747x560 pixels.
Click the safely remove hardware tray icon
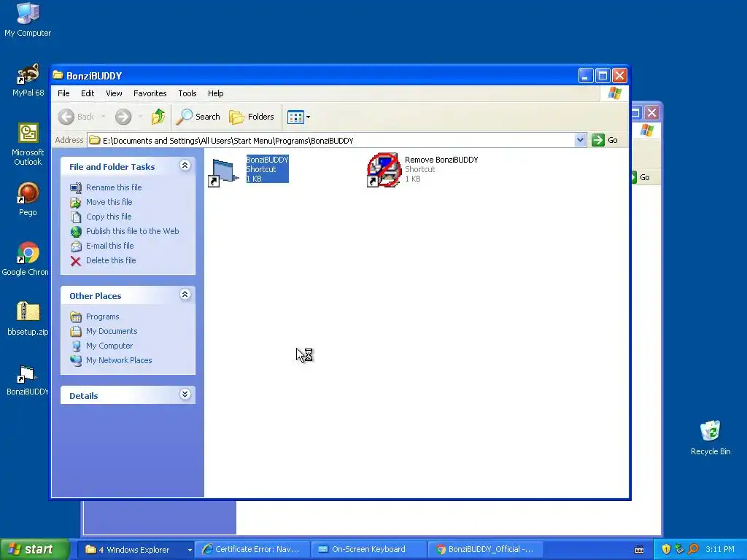coord(679,550)
